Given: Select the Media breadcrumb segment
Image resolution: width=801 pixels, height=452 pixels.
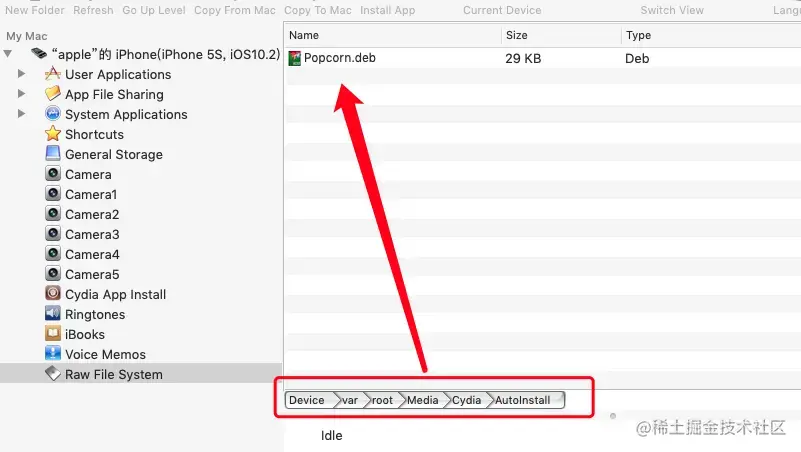Looking at the screenshot, I should 423,400.
